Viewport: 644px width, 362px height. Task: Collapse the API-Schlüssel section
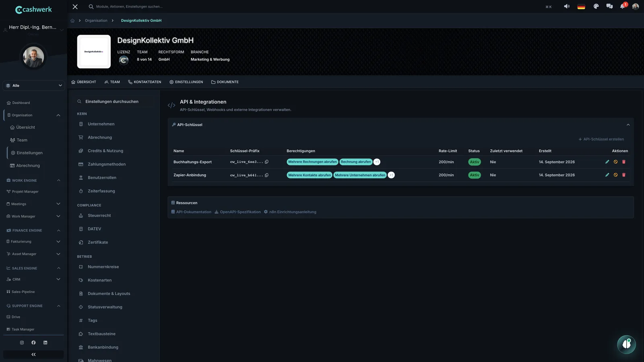pyautogui.click(x=628, y=125)
